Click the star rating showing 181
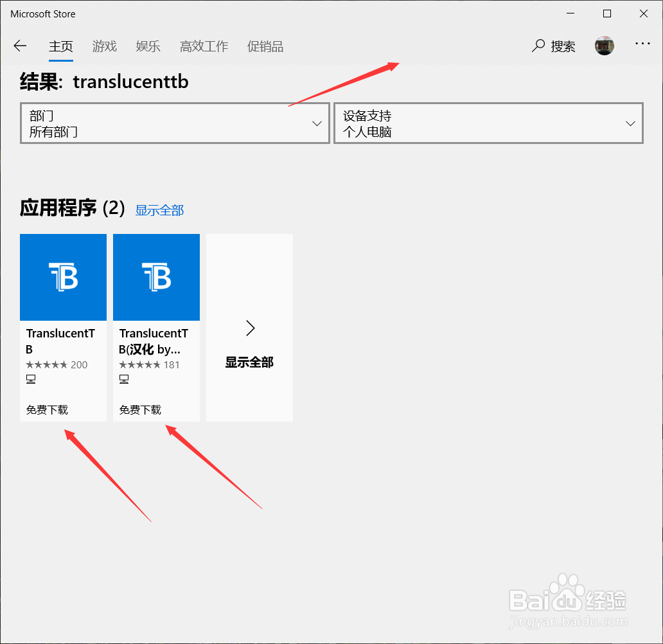Image resolution: width=663 pixels, height=644 pixels. 149,364
